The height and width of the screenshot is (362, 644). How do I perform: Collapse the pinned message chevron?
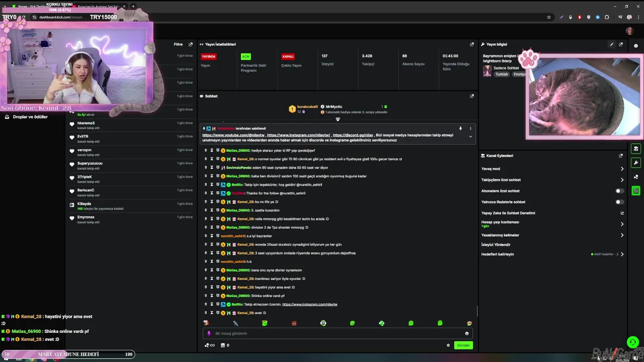pyautogui.click(x=470, y=137)
